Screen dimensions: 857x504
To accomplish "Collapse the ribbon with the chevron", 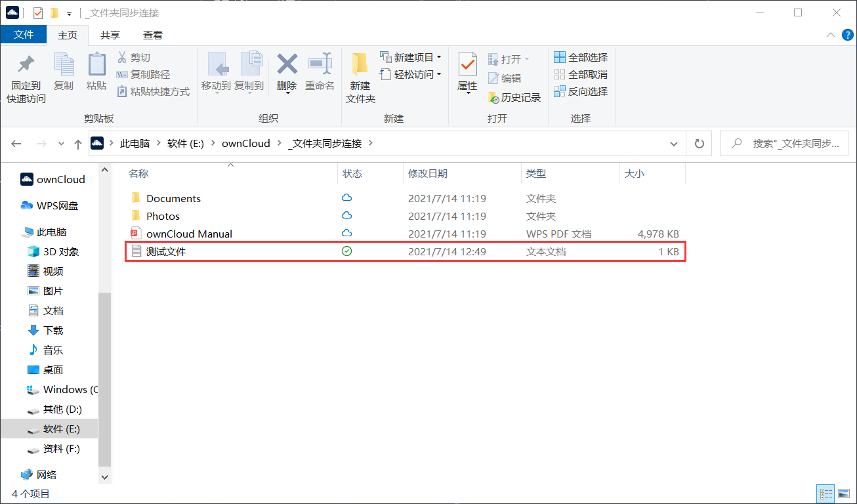I will pyautogui.click(x=831, y=35).
